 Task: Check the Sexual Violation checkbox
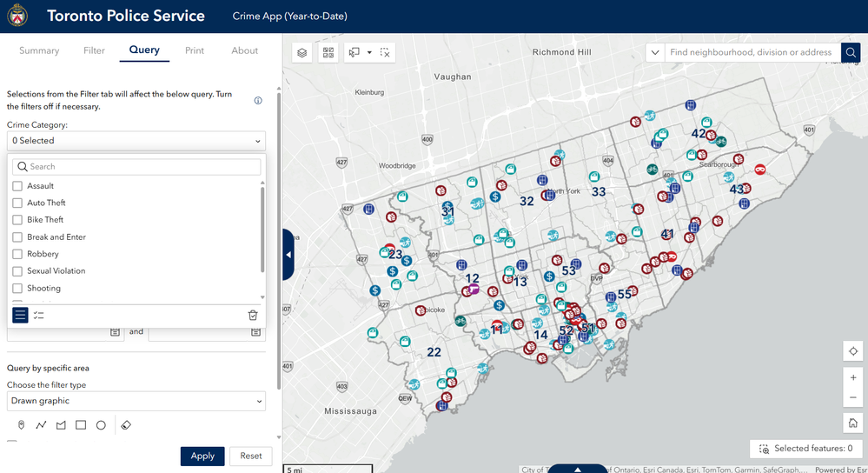(17, 270)
